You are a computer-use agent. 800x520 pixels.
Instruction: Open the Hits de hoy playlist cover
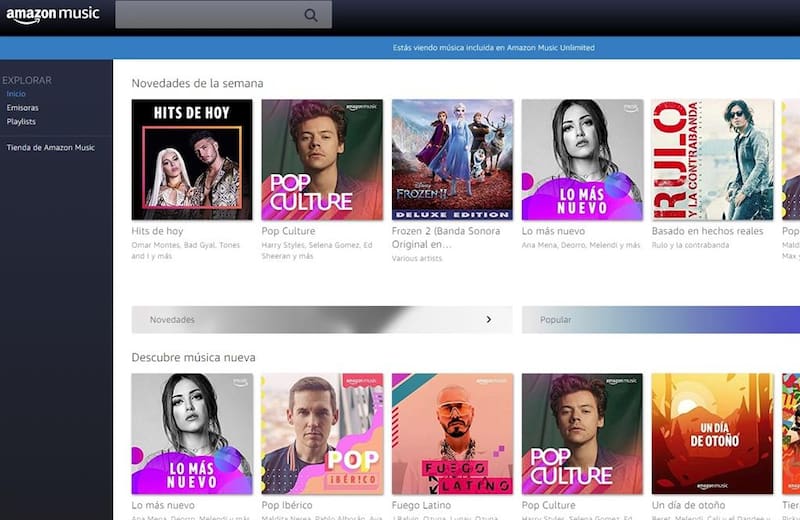[192, 160]
